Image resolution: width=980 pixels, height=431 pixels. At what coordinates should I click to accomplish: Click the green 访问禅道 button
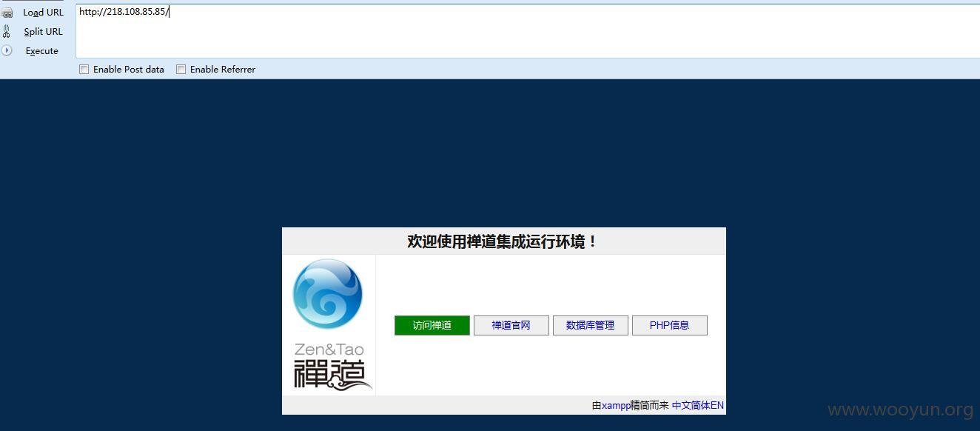(x=432, y=325)
